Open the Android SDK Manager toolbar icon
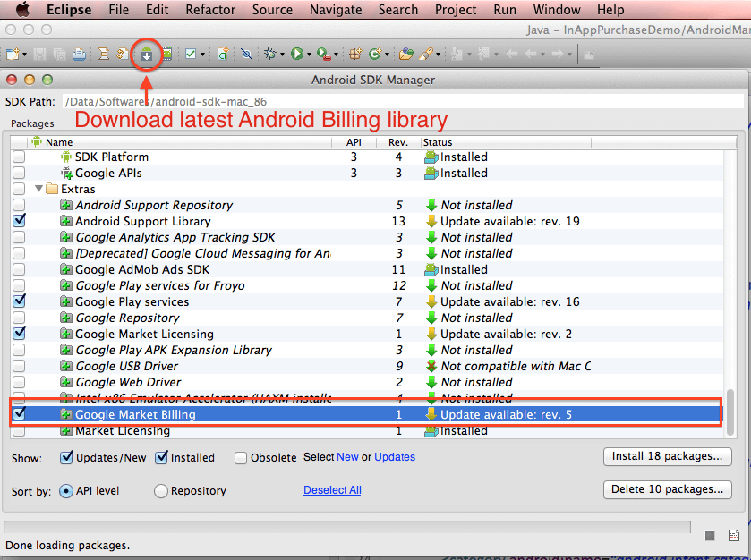Image resolution: width=751 pixels, height=560 pixels. 147,54
